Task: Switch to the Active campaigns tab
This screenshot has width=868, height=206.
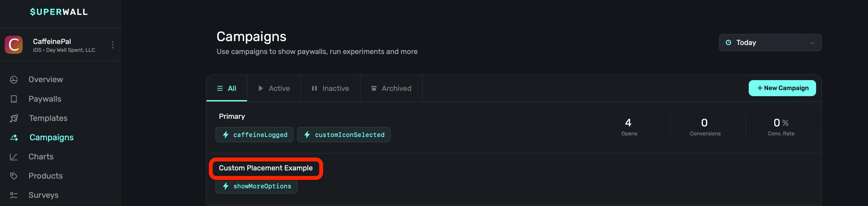Action: (x=274, y=88)
